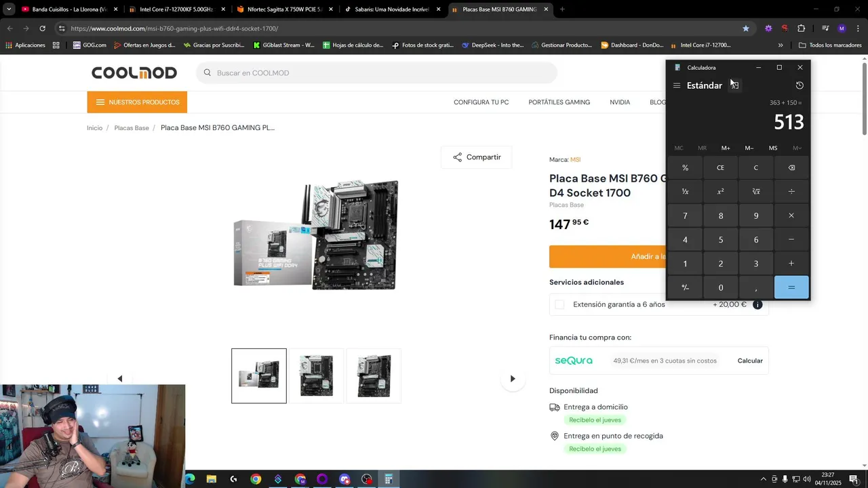Open Calculator in Windows taskbar
Screen dimensions: 868x488
coord(389,479)
